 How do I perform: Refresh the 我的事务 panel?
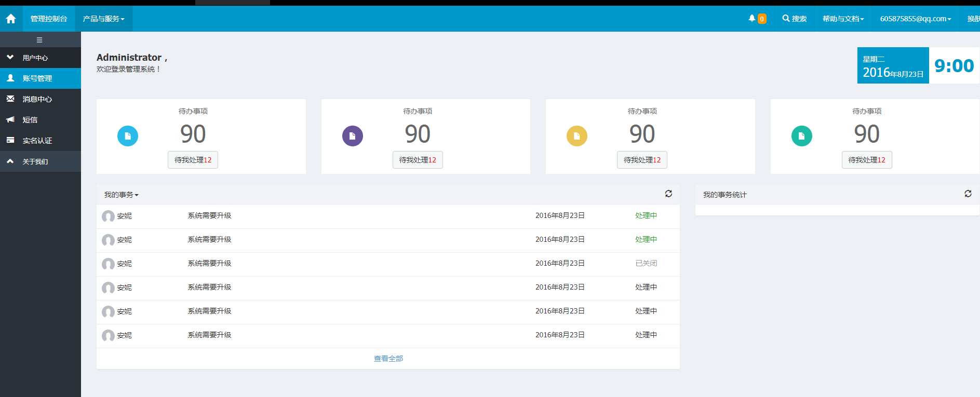pyautogui.click(x=668, y=194)
